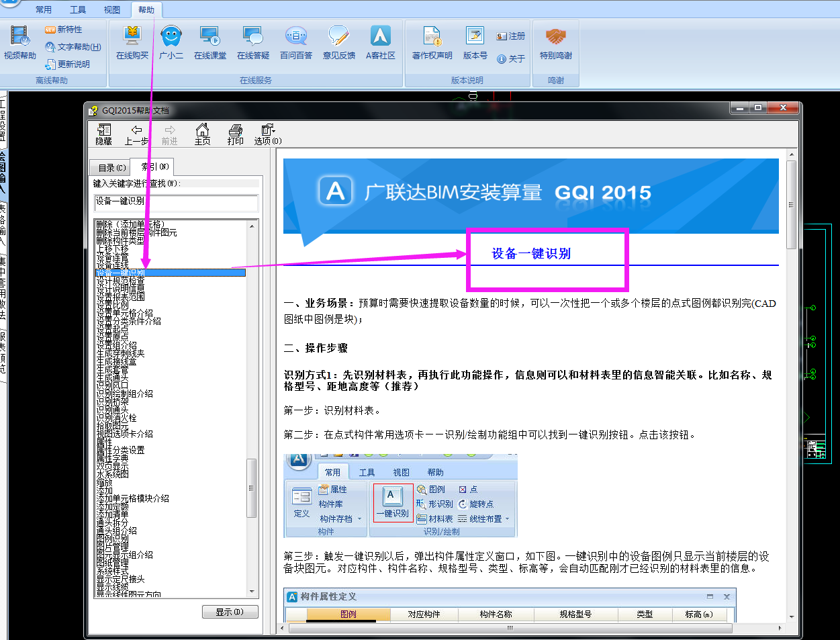The image size is (840, 640).
Task: Open 选项(O) options in help toolbar
Action: pos(268,134)
